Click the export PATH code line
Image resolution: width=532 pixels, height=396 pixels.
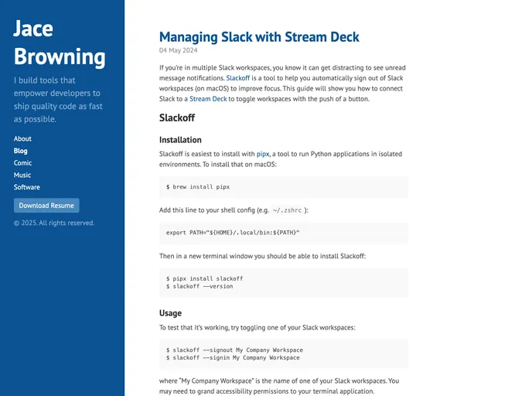point(233,233)
